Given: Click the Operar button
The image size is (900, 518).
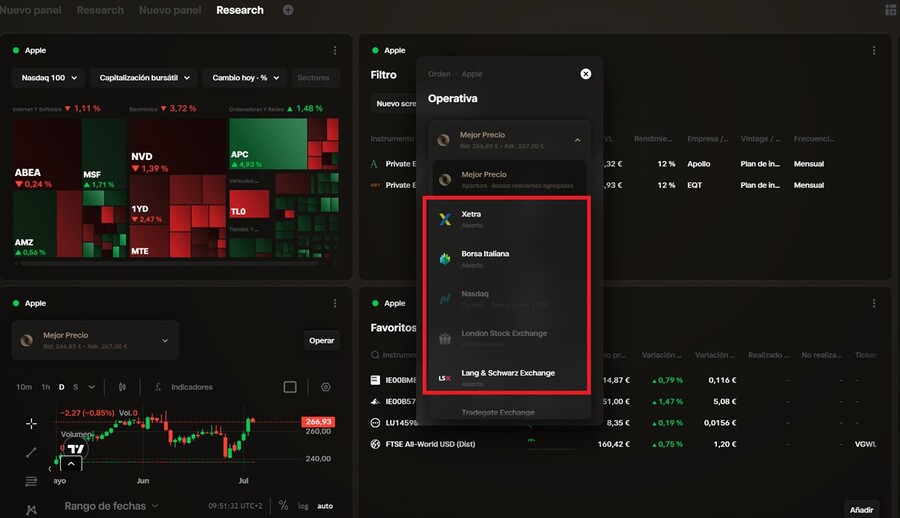Looking at the screenshot, I should coord(321,341).
